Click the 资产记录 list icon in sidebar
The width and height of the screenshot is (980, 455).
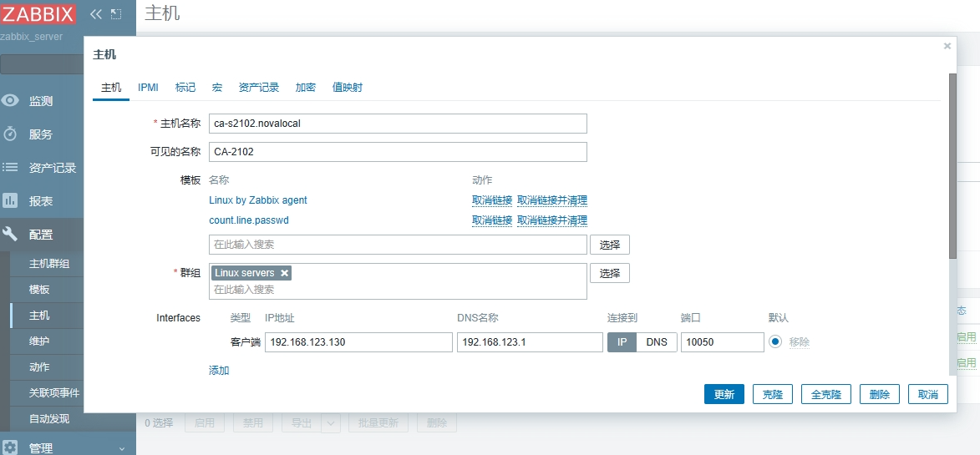pos(10,167)
